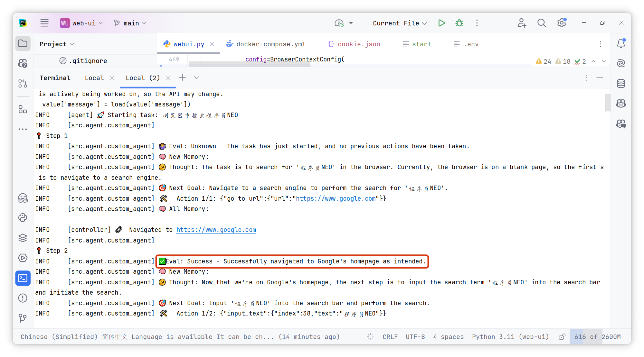This screenshot has width=644, height=357.
Task: Expand the web-ui project dropdown
Action: [81, 23]
